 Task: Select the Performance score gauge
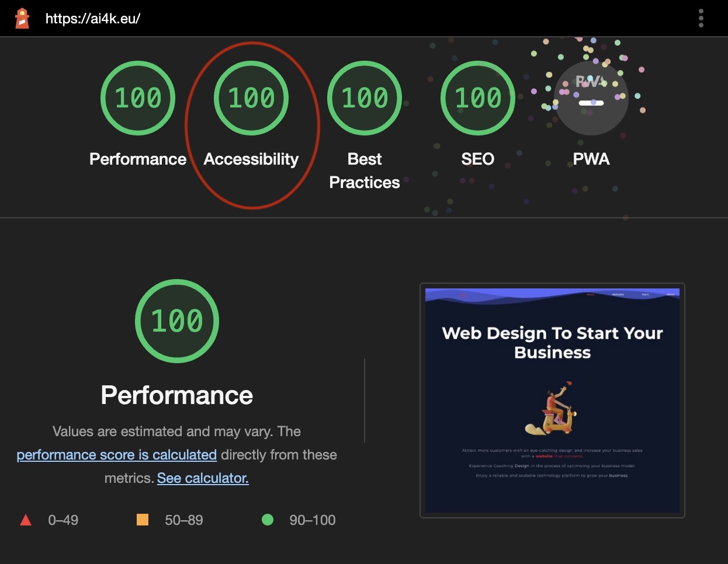[138, 98]
